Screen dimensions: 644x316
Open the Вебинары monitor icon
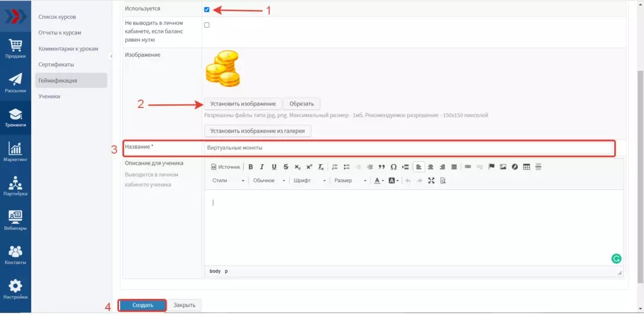(x=15, y=220)
